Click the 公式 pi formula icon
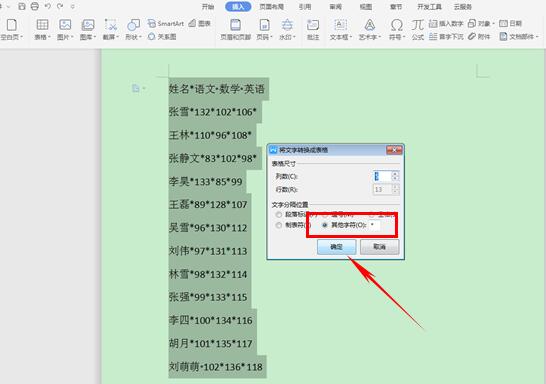 418,25
